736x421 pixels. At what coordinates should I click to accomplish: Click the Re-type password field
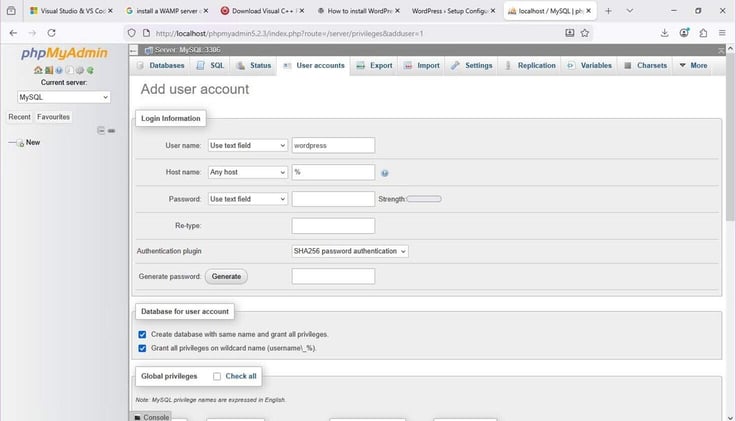(333, 226)
